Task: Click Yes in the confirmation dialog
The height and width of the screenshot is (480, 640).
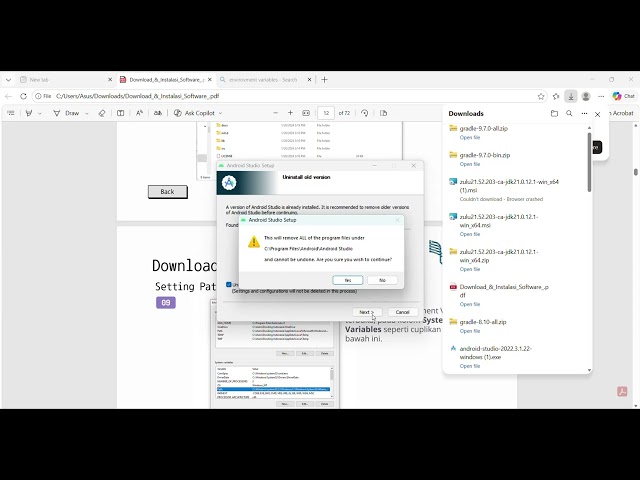Action: 347,280
